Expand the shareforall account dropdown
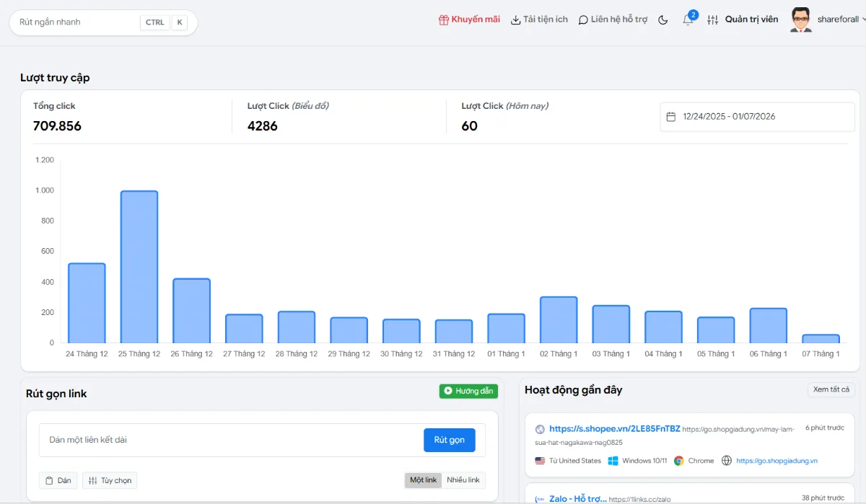This screenshot has height=504, width=866. pos(839,19)
